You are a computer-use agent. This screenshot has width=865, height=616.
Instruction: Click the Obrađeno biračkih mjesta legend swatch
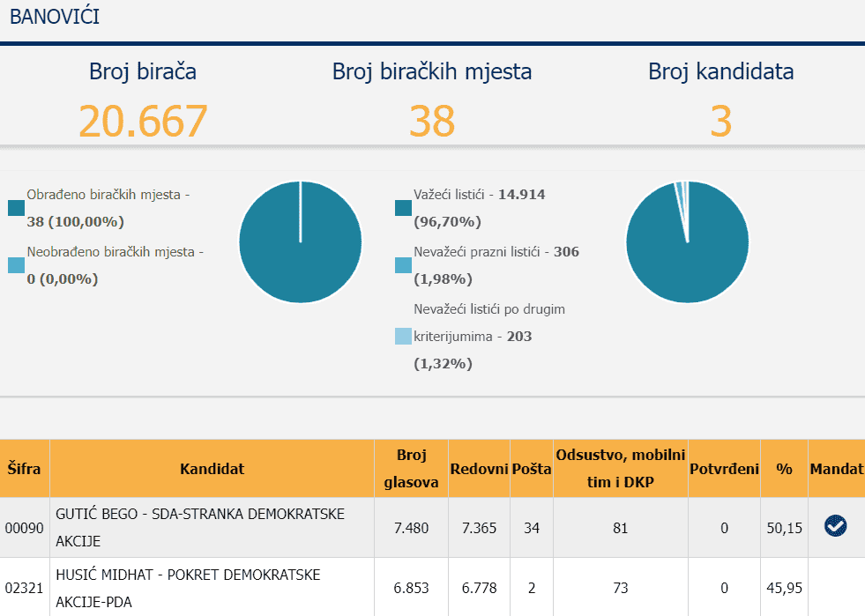(16, 208)
